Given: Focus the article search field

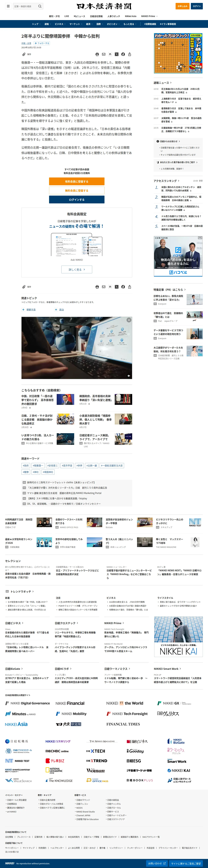Looking at the screenshot, I should (25, 6).
